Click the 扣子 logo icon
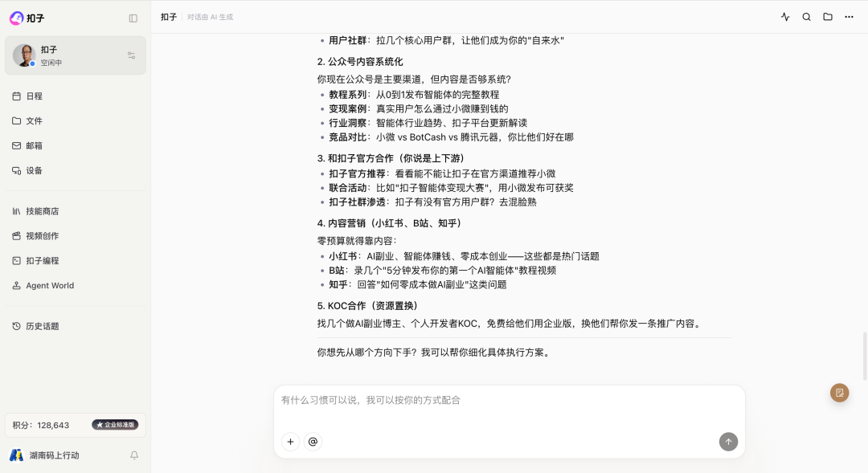This screenshot has width=868, height=473. click(x=17, y=18)
